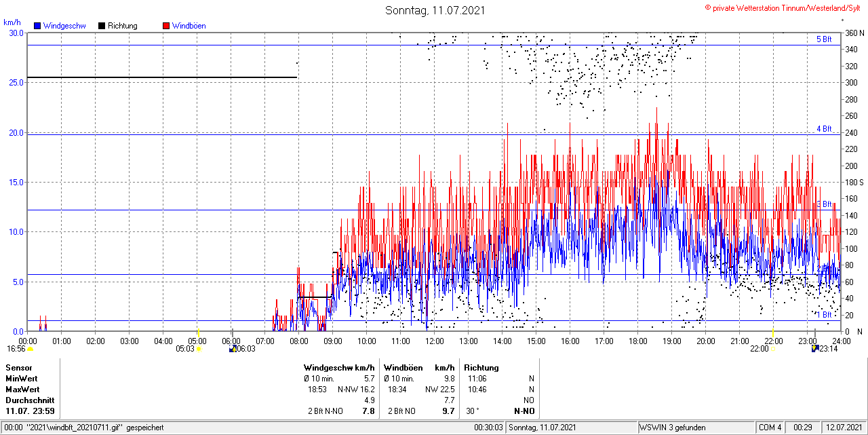Image resolution: width=868 pixels, height=435 pixels.
Task: Click the moon icon beside 06:03
Action: 233,349
